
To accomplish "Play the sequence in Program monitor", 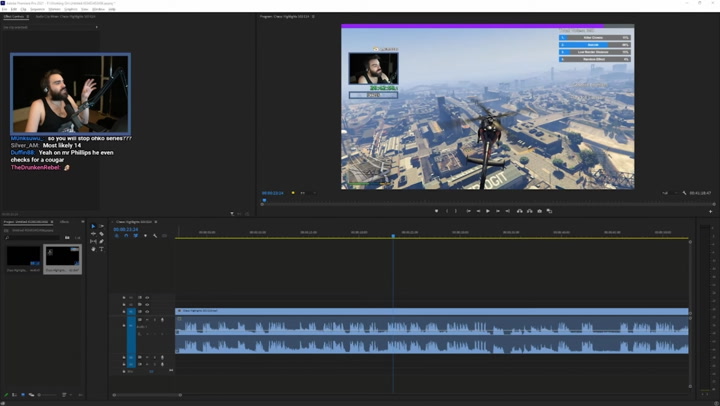I will (488, 211).
